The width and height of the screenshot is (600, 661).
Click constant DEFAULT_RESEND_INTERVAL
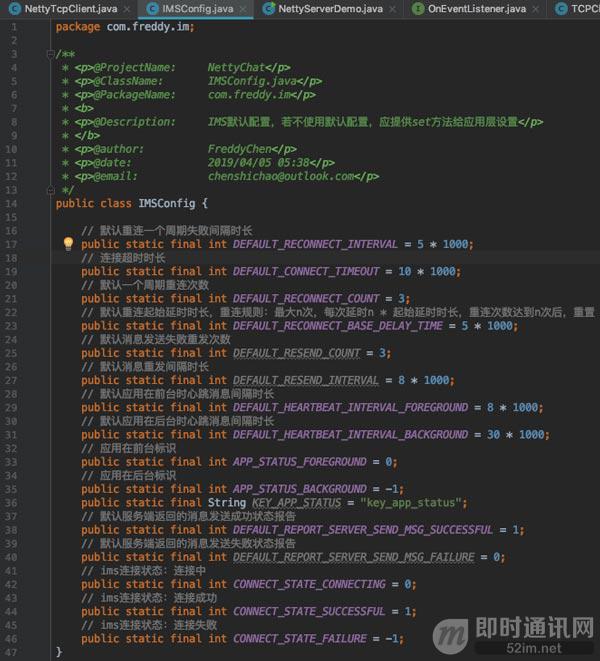pos(306,380)
